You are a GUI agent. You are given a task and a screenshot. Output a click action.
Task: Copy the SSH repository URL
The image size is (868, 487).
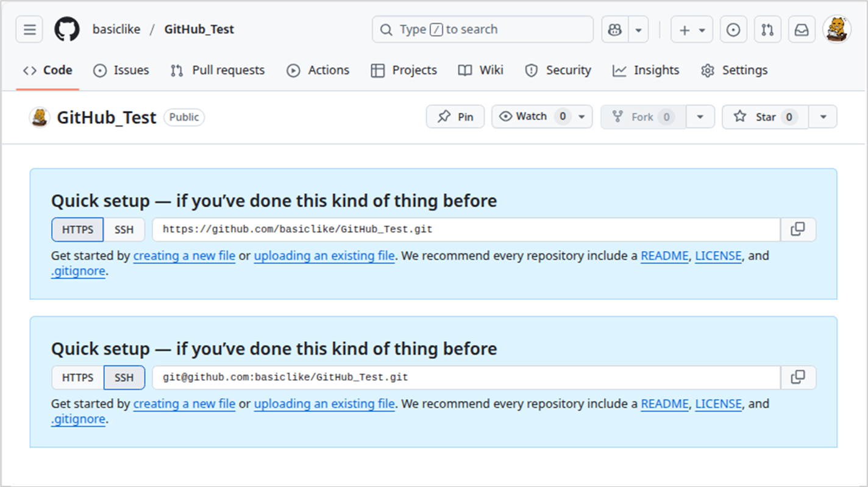pos(798,378)
